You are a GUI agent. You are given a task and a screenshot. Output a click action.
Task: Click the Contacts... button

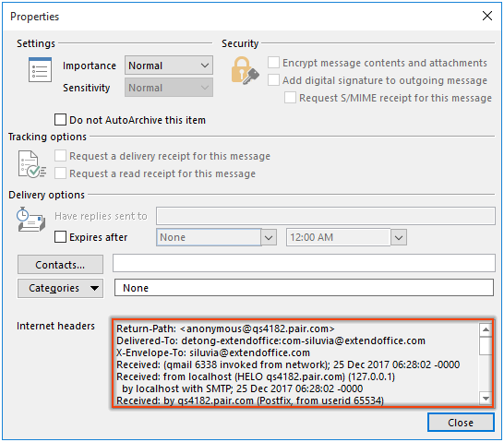60,265
